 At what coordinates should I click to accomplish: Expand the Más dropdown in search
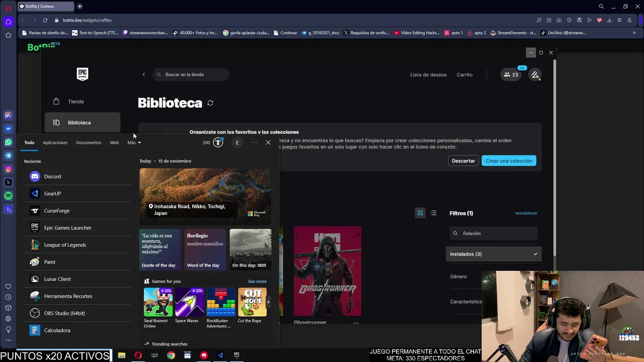pos(134,143)
